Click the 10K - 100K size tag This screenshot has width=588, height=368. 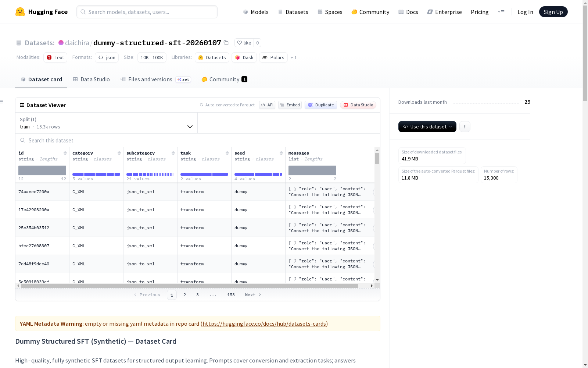(x=152, y=57)
